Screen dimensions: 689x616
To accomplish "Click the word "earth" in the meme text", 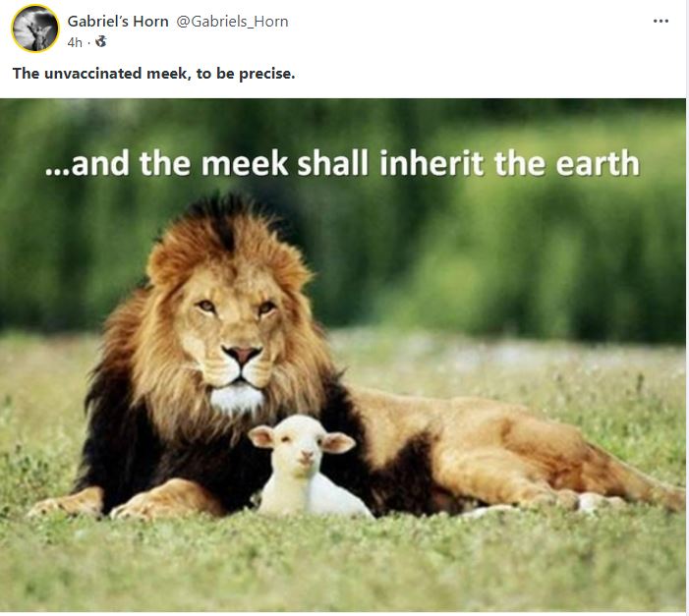I will [x=598, y=163].
